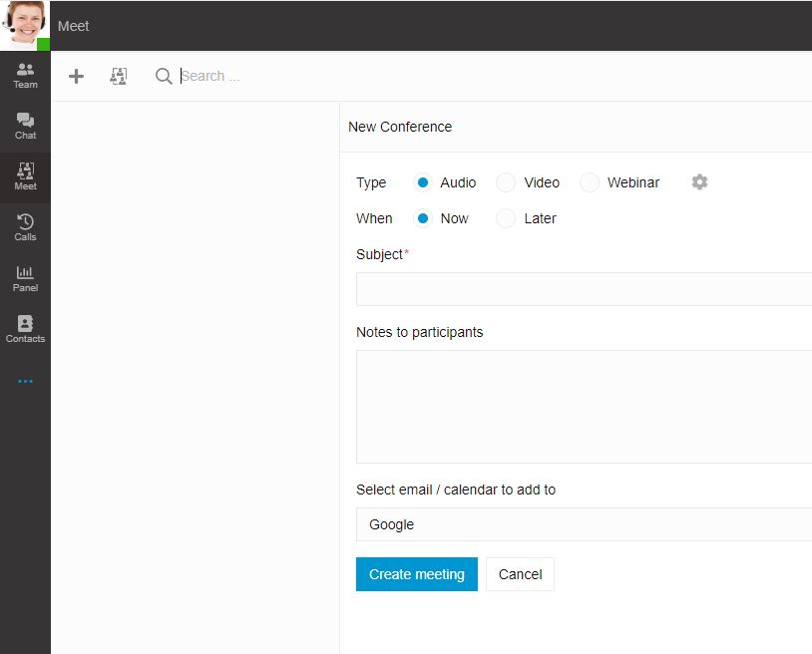Screen dimensions: 812x654
Task: Click the user profile avatar
Action: point(25,25)
